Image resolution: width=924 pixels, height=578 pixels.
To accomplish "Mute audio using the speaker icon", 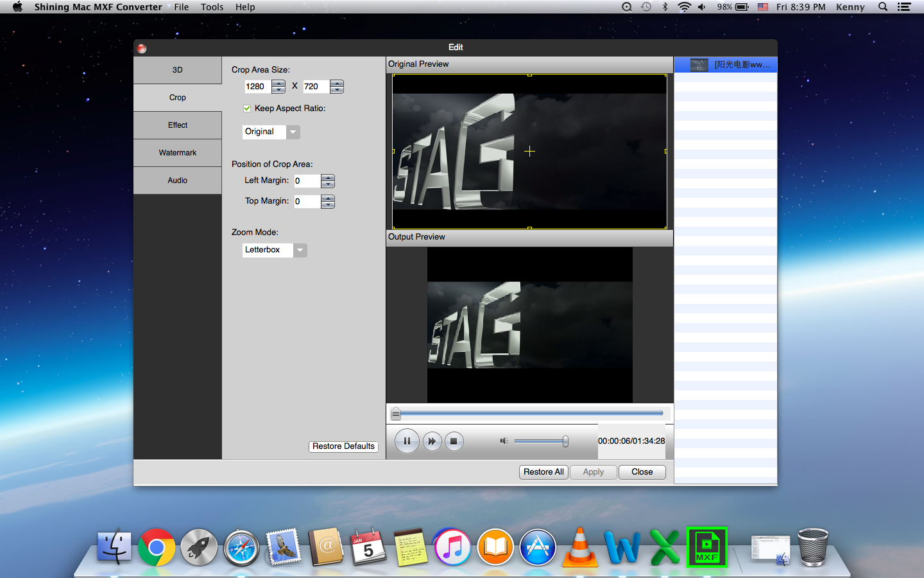I will pyautogui.click(x=504, y=441).
